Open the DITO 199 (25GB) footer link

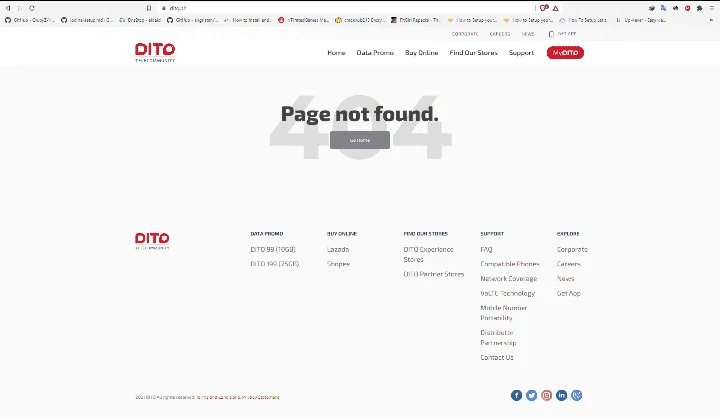[275, 264]
